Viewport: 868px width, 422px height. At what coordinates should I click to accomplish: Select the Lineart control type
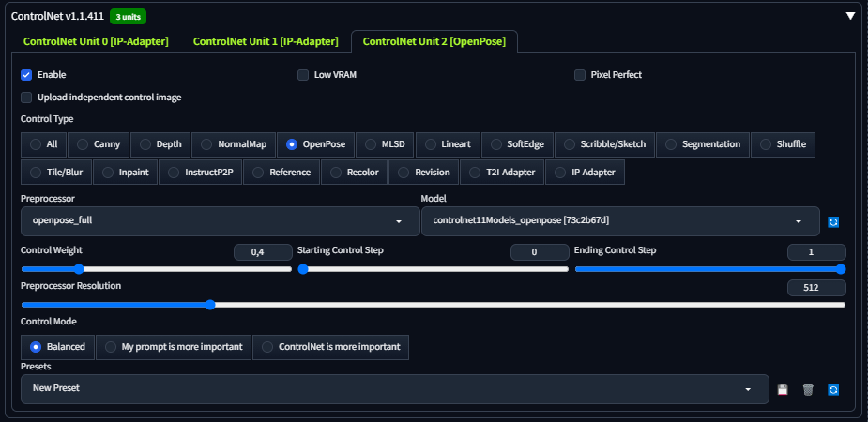(x=448, y=144)
